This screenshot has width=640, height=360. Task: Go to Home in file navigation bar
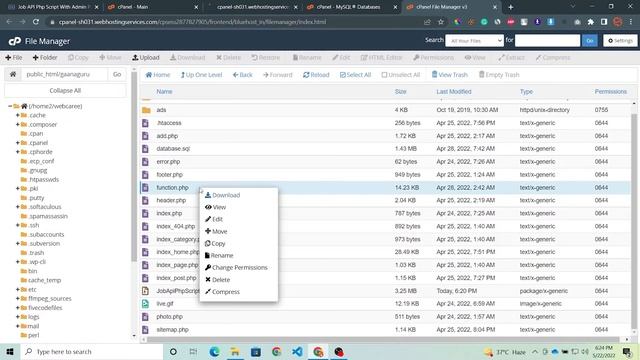pos(158,75)
